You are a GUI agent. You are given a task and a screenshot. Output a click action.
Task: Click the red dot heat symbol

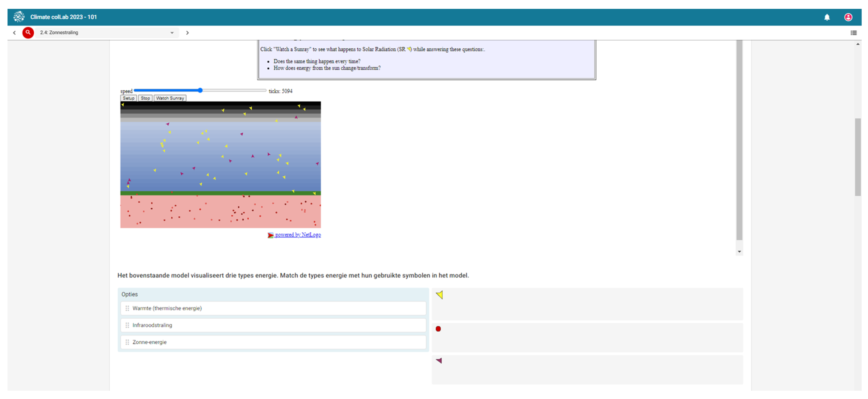(438, 329)
